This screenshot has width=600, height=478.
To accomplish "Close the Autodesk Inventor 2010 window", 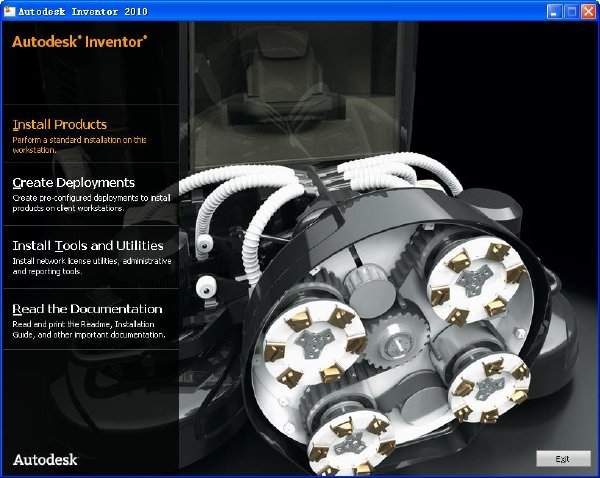I will [x=589, y=11].
